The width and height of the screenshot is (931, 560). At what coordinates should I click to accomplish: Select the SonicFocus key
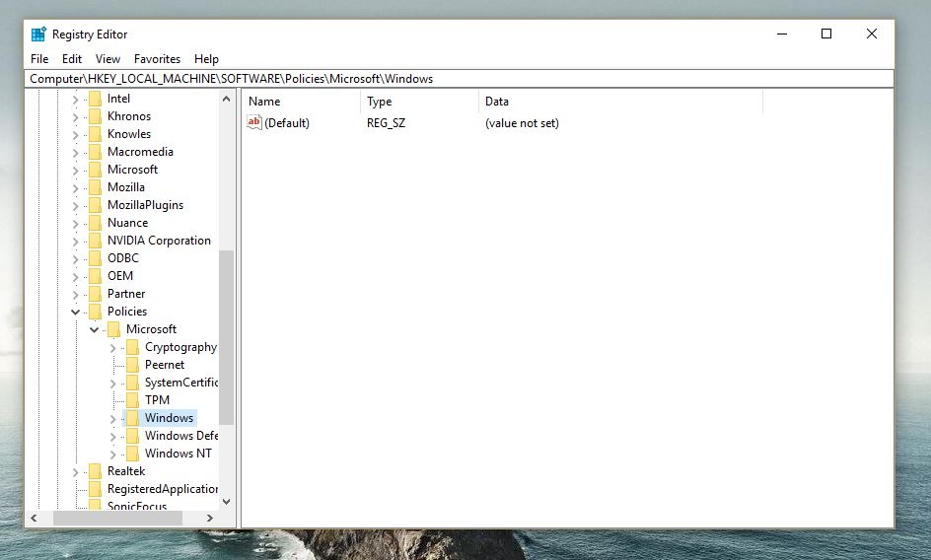click(136, 506)
